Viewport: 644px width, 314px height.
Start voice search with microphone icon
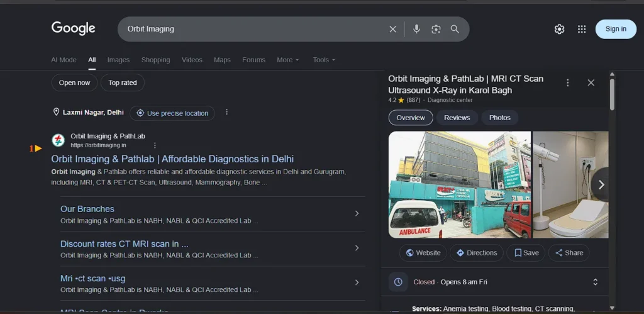(416, 29)
